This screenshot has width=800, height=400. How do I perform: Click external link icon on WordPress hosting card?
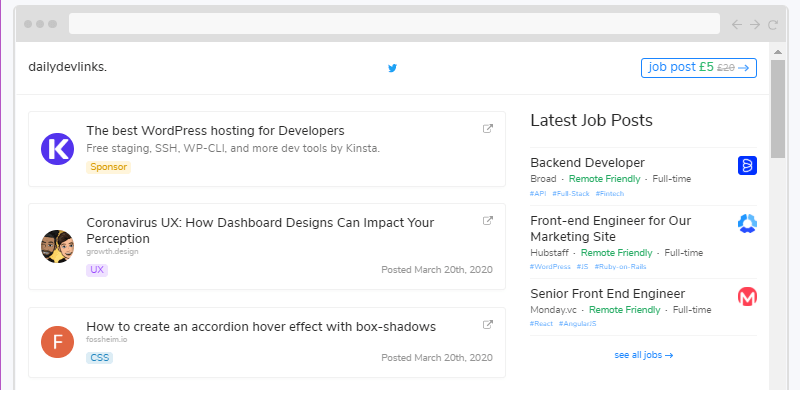tap(488, 129)
